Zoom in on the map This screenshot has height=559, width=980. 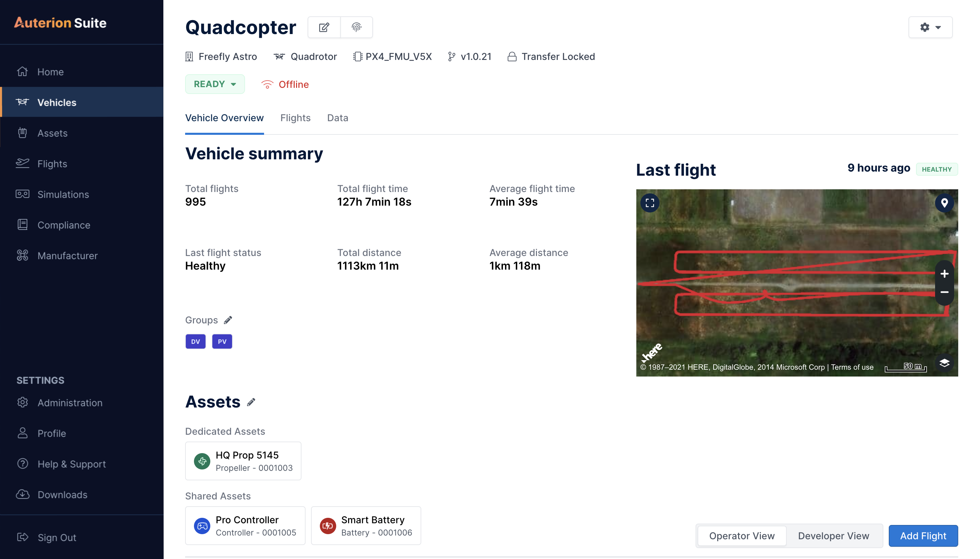tap(945, 274)
